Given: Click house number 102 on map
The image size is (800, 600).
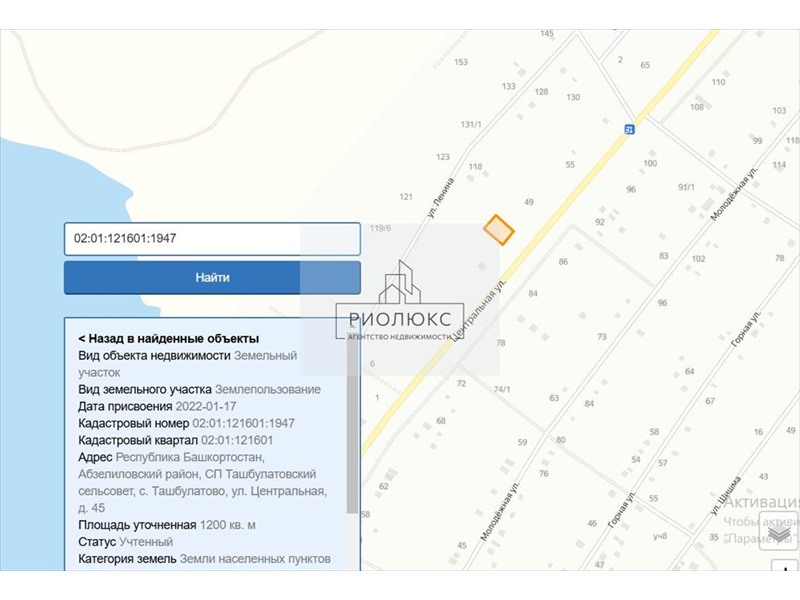Looking at the screenshot, I should pos(698,259).
